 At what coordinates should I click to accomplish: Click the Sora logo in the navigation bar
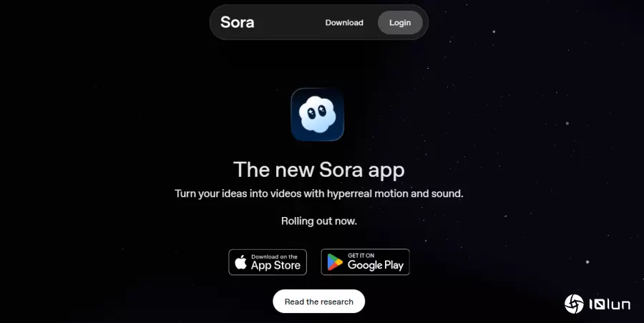pos(237,22)
